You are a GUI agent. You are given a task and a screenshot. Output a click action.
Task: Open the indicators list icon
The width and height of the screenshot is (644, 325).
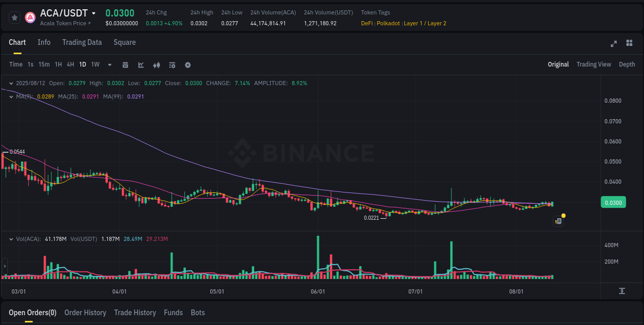pyautogui.click(x=172, y=65)
